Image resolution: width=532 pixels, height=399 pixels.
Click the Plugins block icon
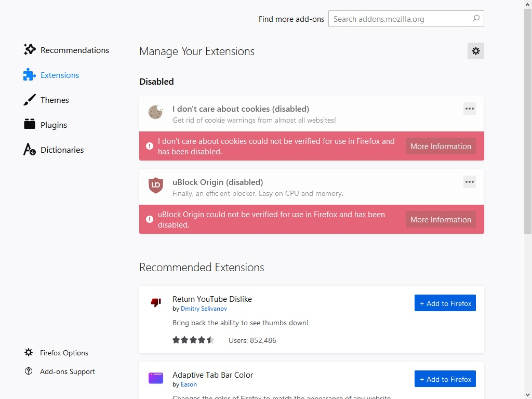pyautogui.click(x=30, y=124)
